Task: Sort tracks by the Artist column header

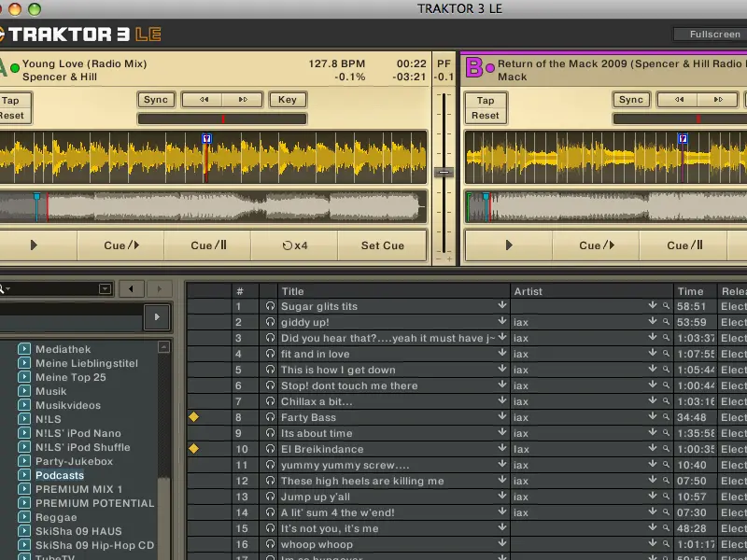Action: (x=528, y=291)
